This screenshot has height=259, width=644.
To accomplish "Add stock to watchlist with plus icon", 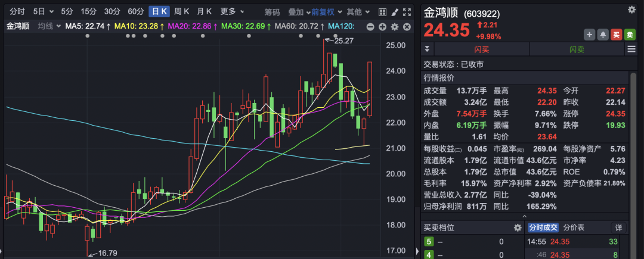I will 589,35.
